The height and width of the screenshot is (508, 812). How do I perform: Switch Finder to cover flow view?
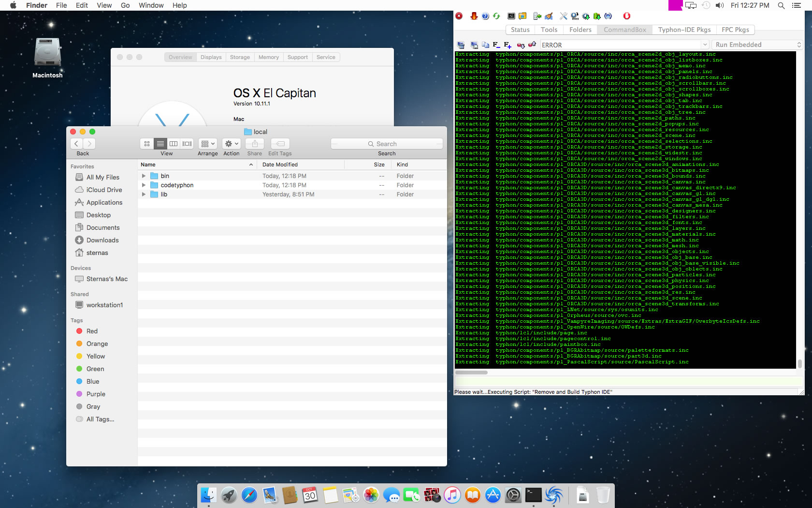point(187,144)
